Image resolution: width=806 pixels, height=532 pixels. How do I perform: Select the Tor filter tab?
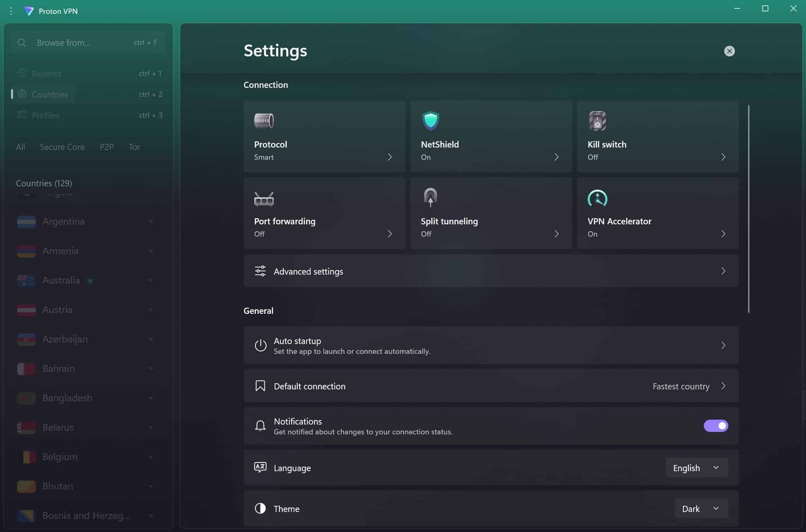pyautogui.click(x=134, y=147)
